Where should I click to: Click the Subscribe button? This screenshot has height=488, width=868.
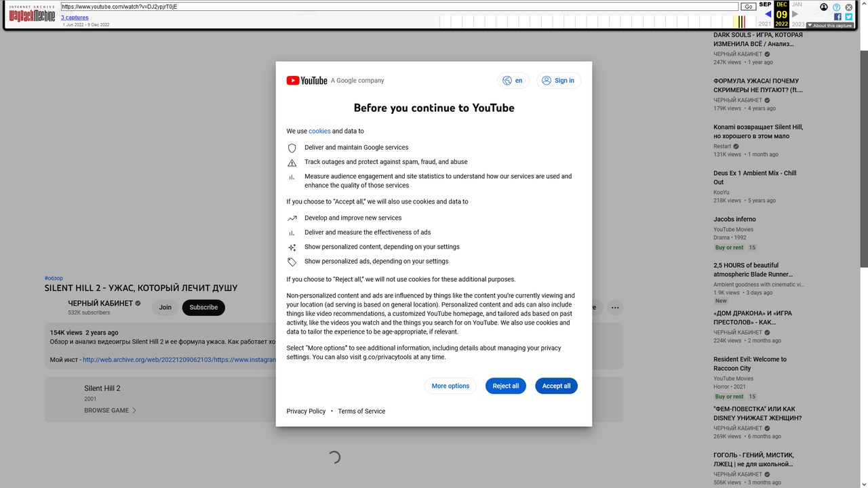click(203, 307)
